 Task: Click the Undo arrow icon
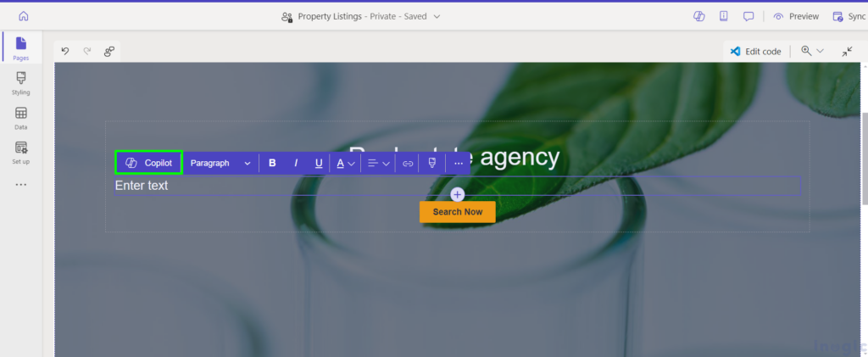(65, 52)
